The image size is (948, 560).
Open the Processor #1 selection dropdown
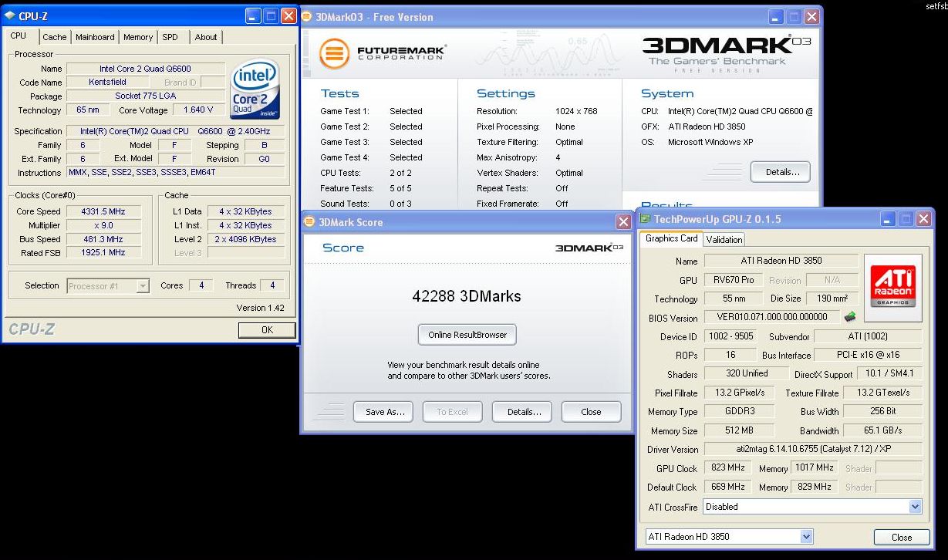coord(142,286)
